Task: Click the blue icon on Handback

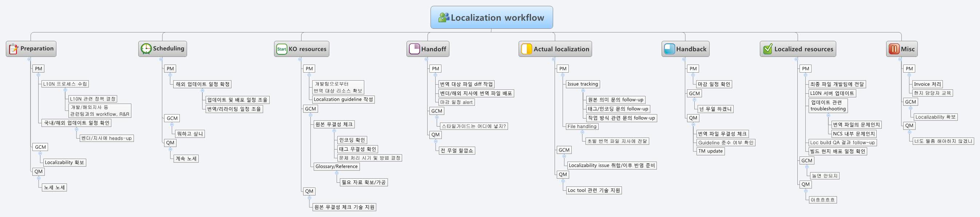Action: [669, 49]
